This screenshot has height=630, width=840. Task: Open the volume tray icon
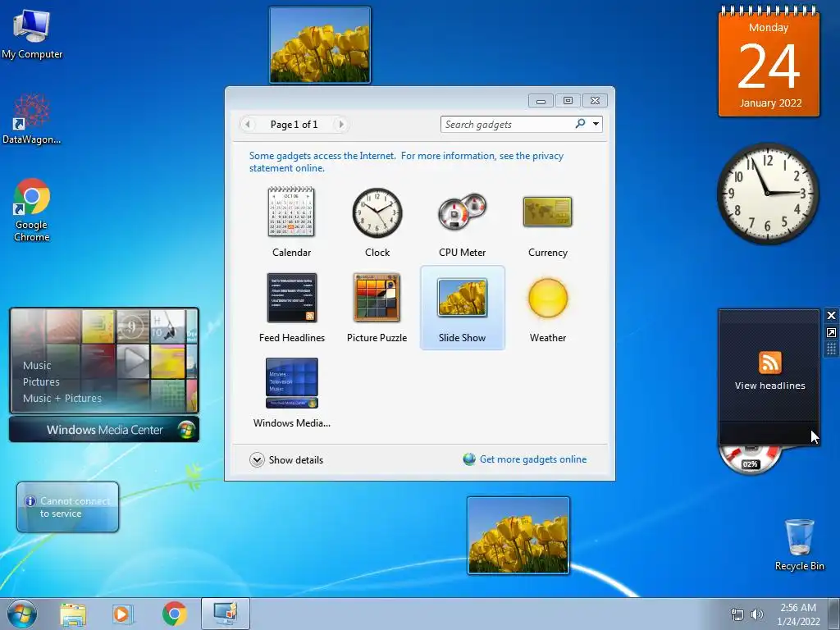(756, 614)
